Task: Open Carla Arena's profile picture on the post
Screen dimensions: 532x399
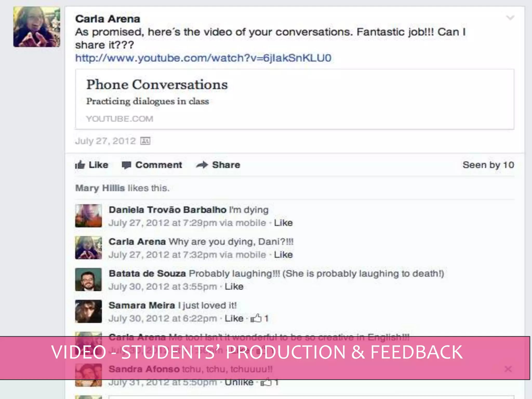Action: (x=37, y=27)
